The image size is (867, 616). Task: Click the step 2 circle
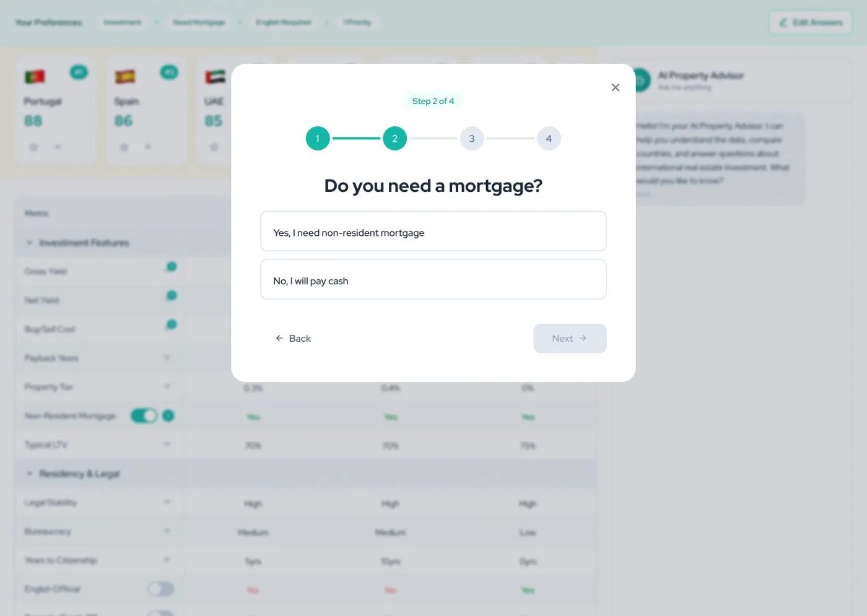[x=394, y=139]
